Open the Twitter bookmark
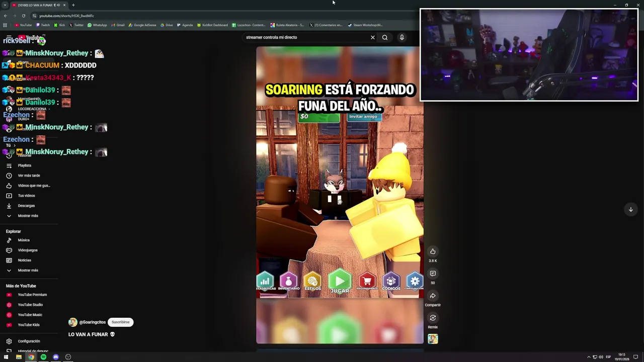The width and height of the screenshot is (644, 362). click(76, 25)
